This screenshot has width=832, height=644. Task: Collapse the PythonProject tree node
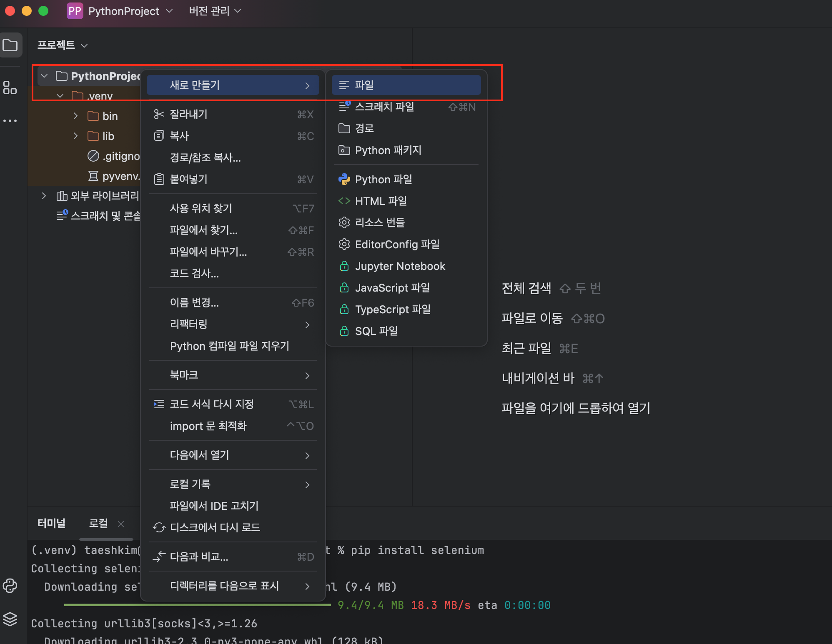[x=44, y=76]
